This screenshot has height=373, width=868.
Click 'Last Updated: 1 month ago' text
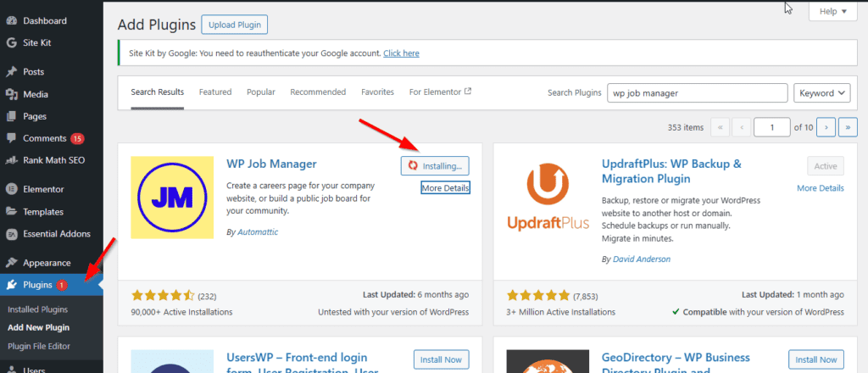click(x=793, y=294)
